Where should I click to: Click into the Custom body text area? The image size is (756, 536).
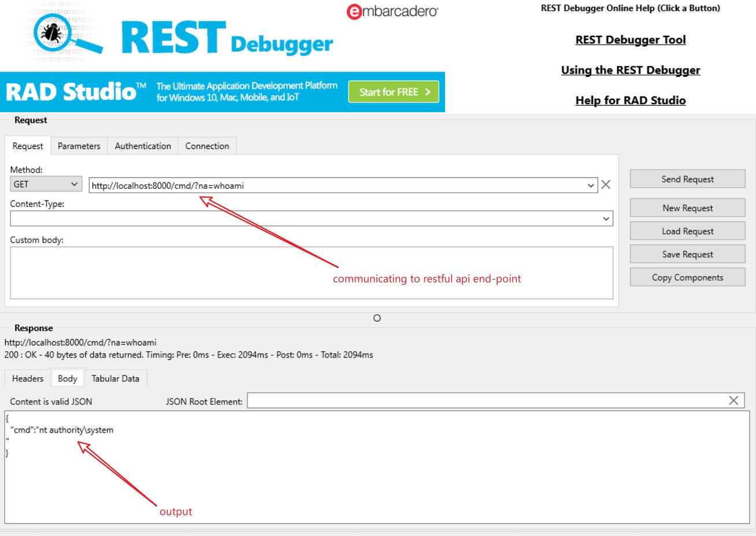point(312,273)
